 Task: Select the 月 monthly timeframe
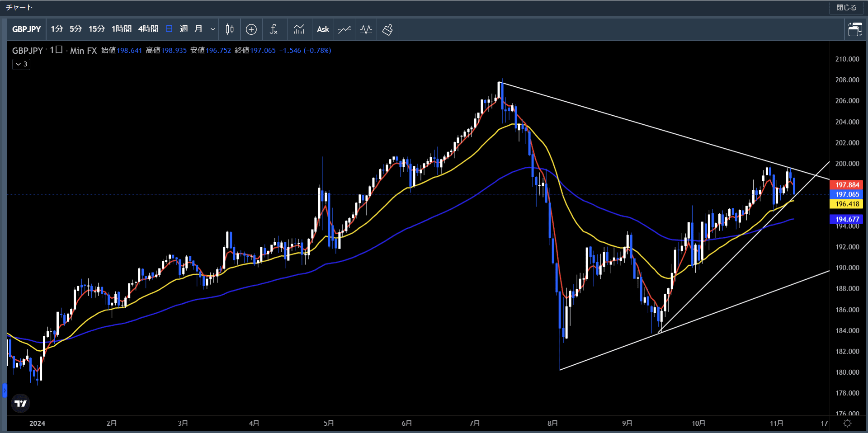pyautogui.click(x=198, y=29)
